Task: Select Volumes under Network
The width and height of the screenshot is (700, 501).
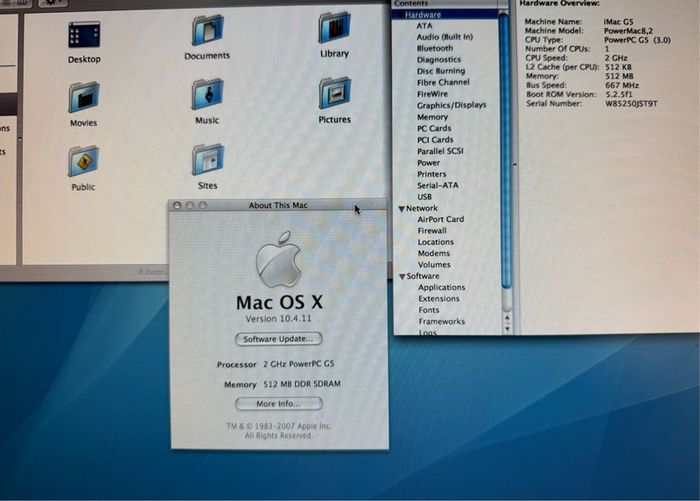Action: tap(434, 265)
